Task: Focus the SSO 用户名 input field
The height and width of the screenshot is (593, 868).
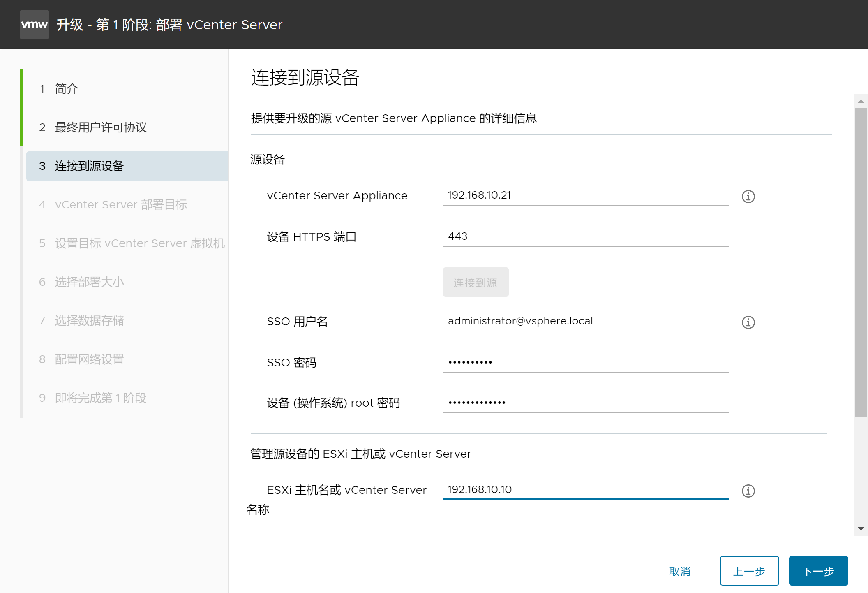Action: coord(586,321)
